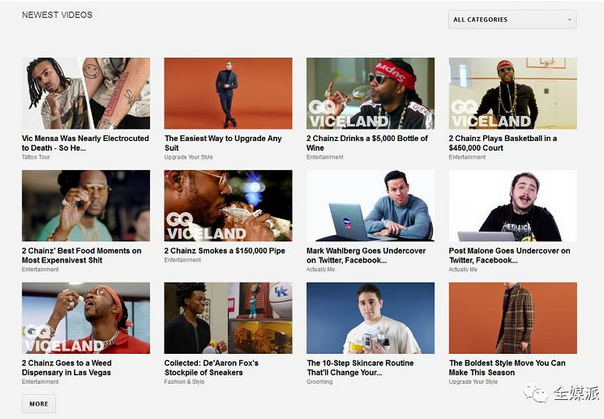Select 'Actually Me' under Mark Wahlberg video
The image size is (604, 419).
[x=320, y=270]
